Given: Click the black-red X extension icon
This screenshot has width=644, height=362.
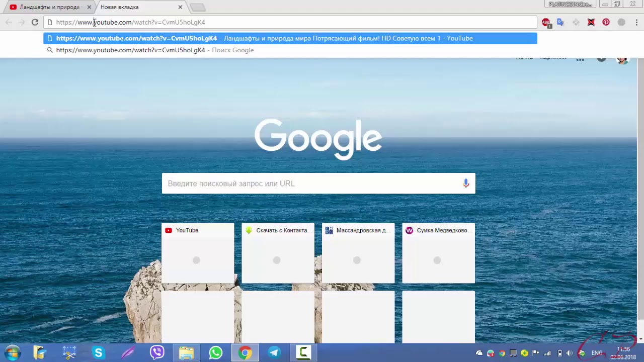Looking at the screenshot, I should coord(591,22).
